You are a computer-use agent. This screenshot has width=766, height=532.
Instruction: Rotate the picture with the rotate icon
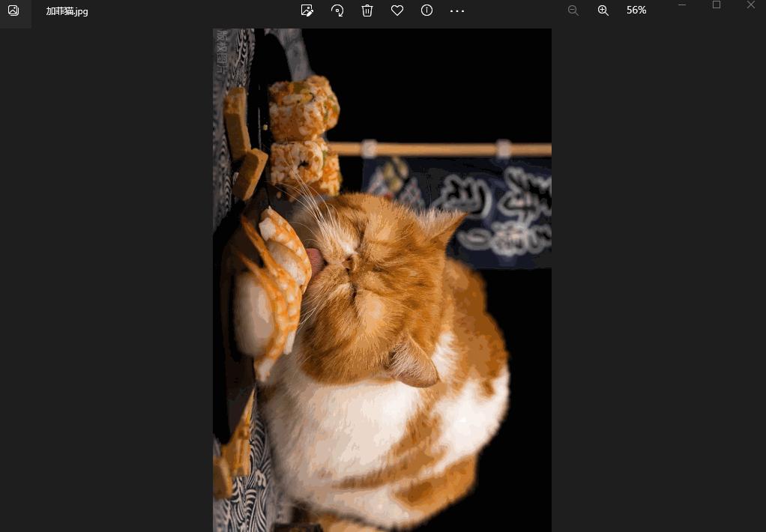[337, 10]
